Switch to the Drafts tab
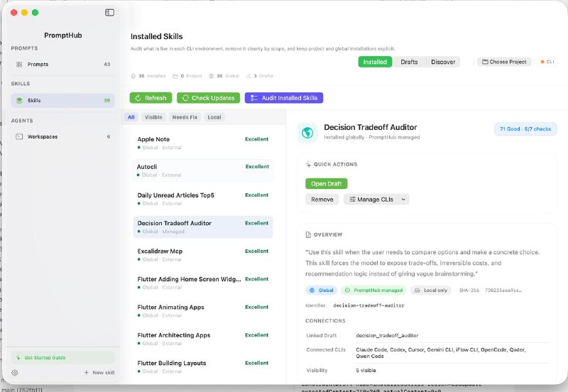Viewport: 568px width, 392px height. pyautogui.click(x=409, y=62)
